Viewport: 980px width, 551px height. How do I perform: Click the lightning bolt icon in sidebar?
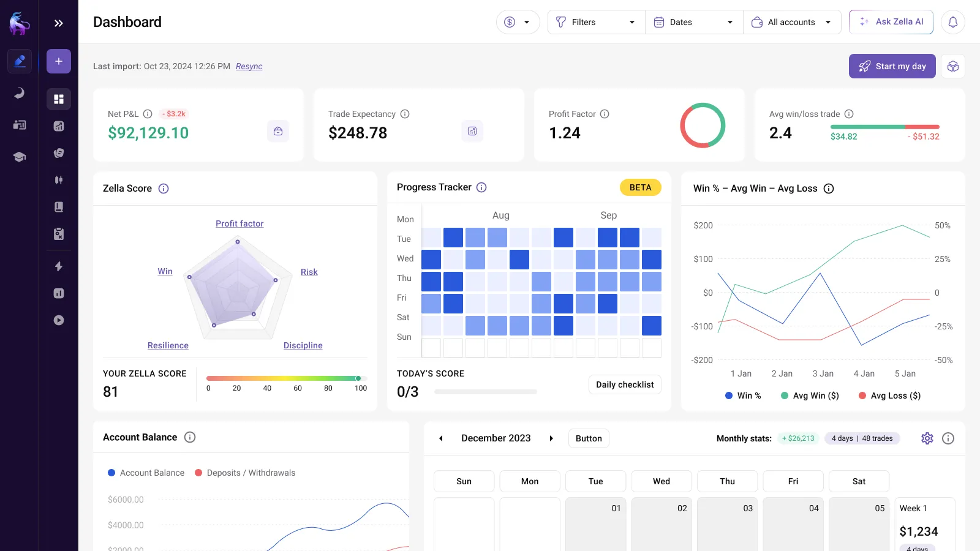(59, 266)
